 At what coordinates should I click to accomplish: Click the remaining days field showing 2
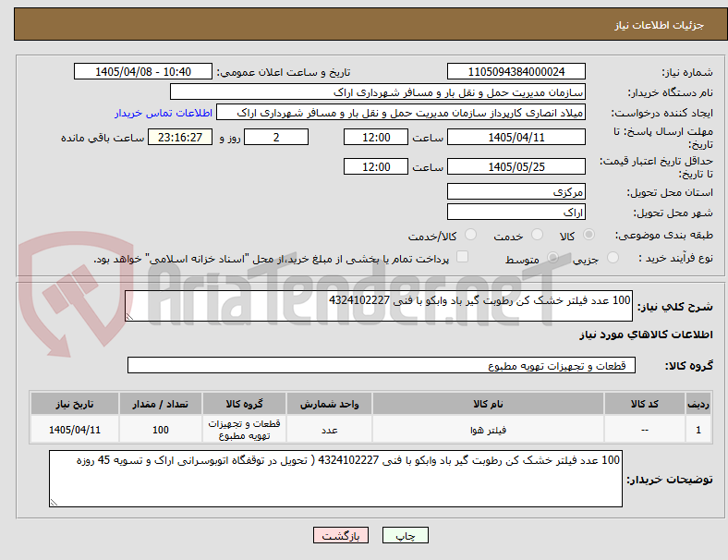(x=276, y=137)
